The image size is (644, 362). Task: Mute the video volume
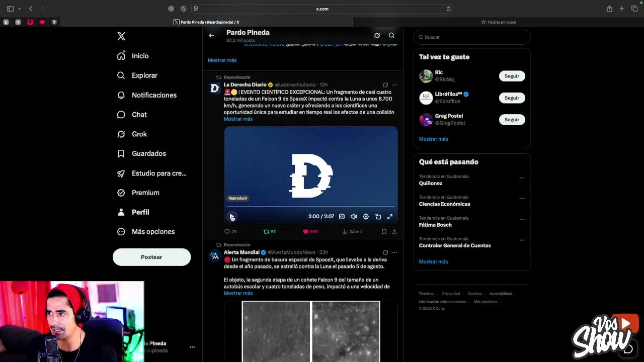click(354, 217)
